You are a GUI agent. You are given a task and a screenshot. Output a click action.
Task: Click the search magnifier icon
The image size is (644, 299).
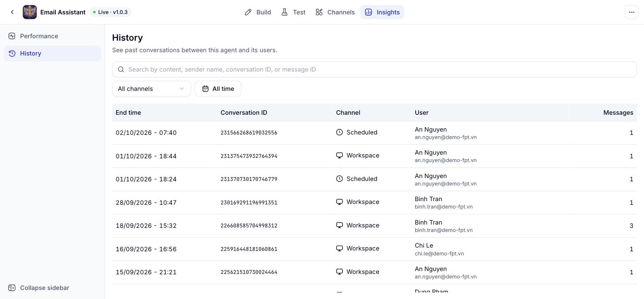(121, 70)
